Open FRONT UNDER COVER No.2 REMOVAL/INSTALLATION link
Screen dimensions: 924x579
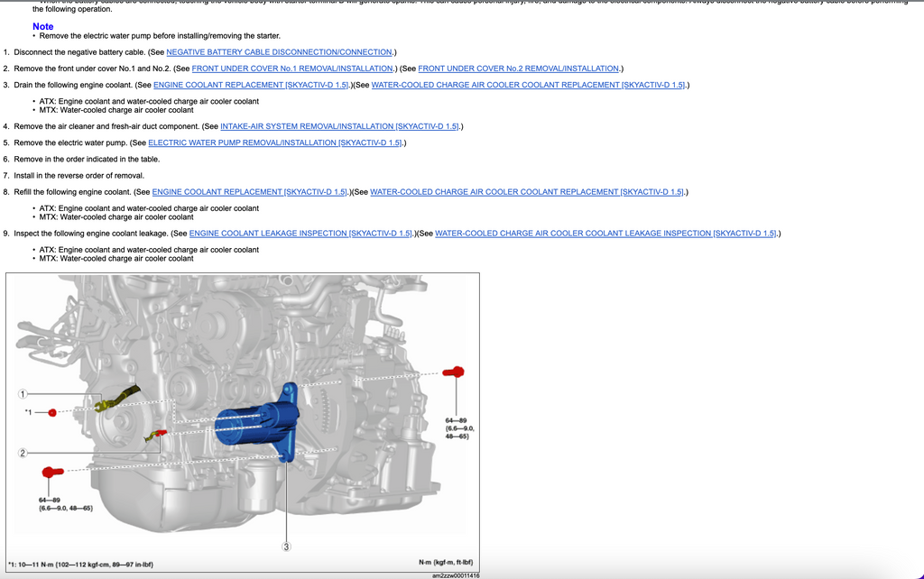519,69
